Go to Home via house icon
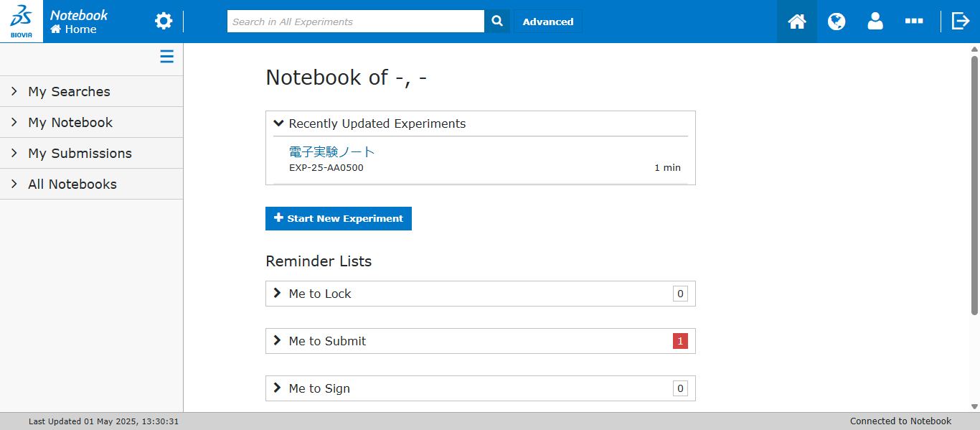This screenshot has width=980, height=430. click(797, 22)
